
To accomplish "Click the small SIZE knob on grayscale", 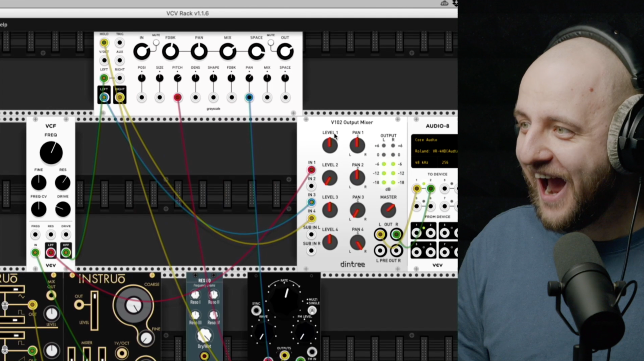I will (159, 78).
